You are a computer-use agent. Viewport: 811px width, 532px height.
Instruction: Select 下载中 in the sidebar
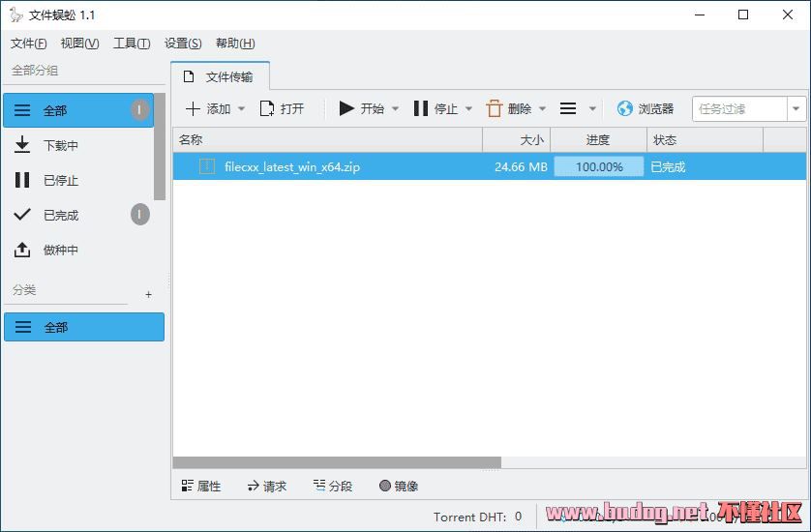coord(60,146)
